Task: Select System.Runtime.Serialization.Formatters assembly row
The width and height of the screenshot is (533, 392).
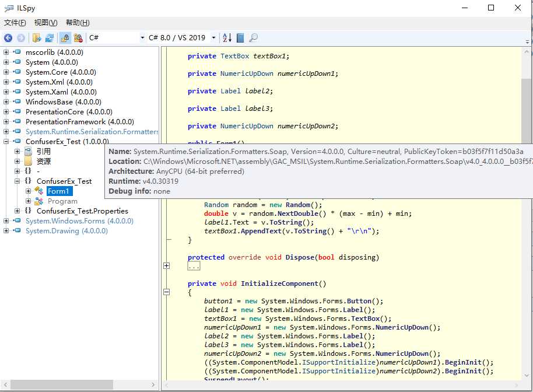Action: [92, 132]
